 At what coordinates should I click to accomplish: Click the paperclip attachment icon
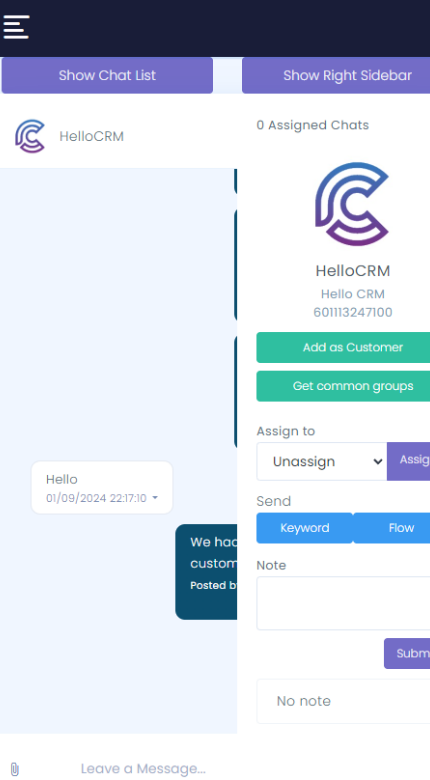15,769
